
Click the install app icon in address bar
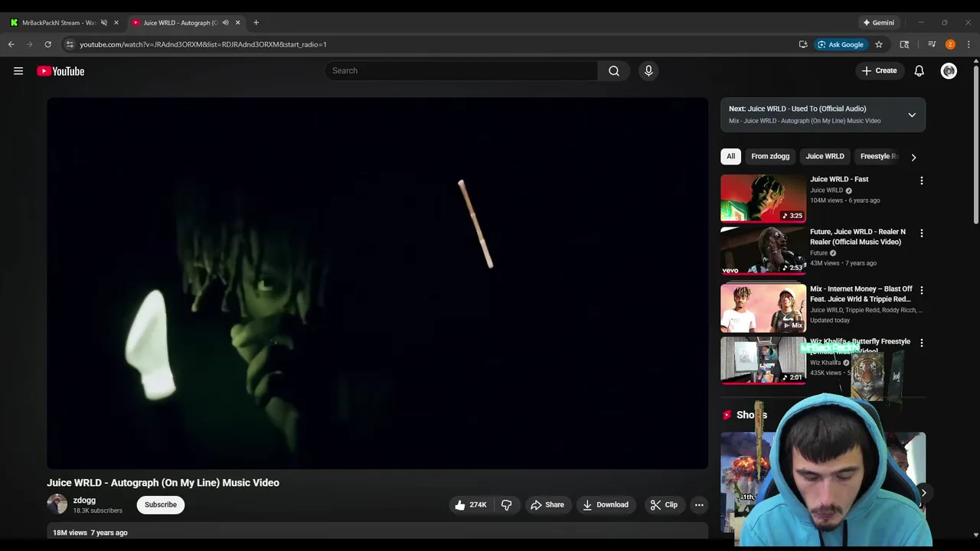(803, 44)
